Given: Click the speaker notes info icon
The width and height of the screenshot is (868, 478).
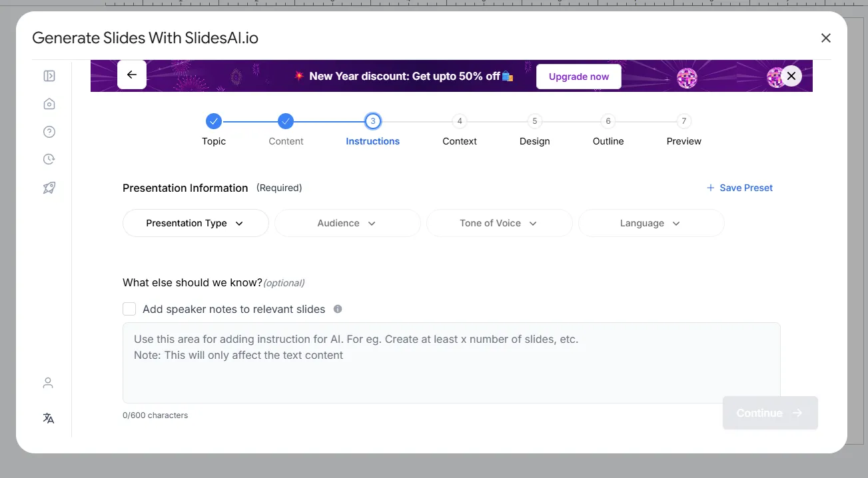Looking at the screenshot, I should click(338, 309).
